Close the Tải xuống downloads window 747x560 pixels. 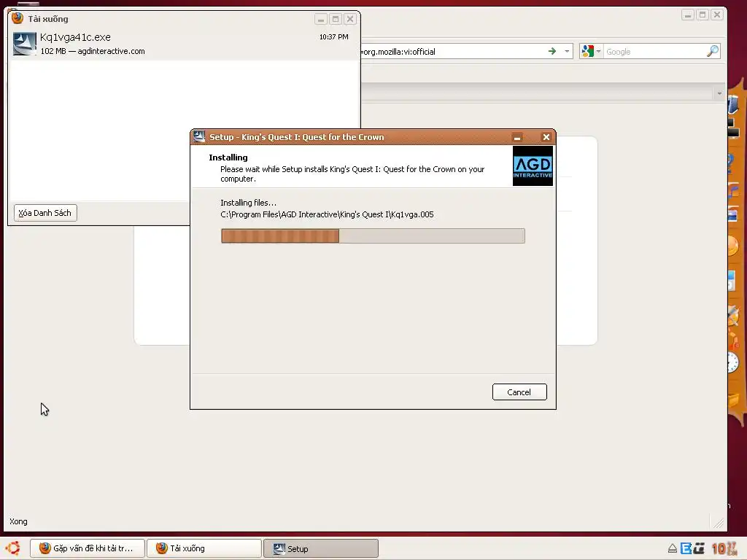click(x=350, y=19)
